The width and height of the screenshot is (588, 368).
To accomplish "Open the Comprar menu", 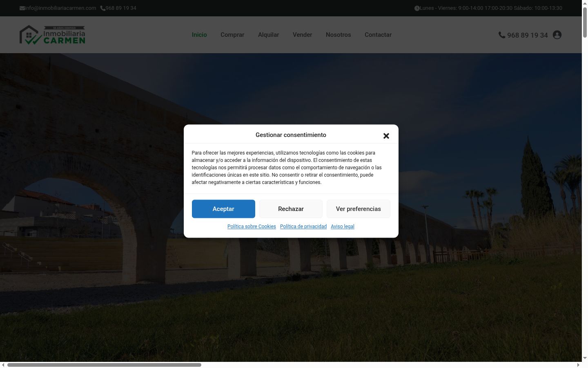I will point(232,35).
